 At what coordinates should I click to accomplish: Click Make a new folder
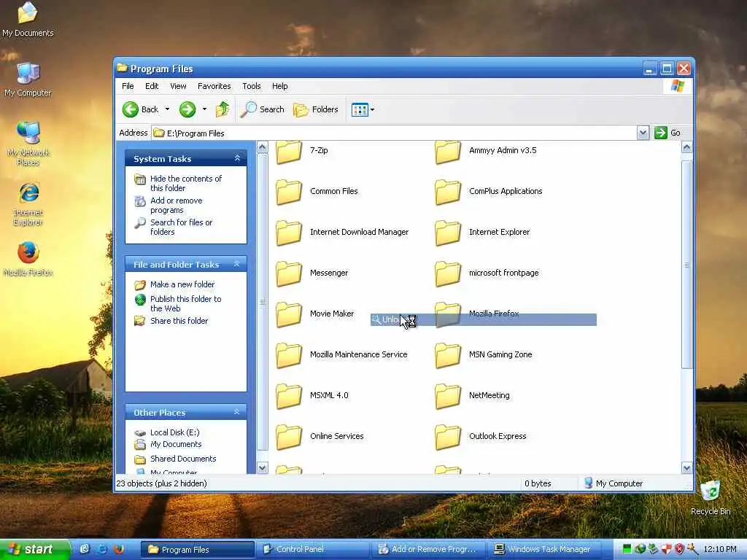click(182, 284)
